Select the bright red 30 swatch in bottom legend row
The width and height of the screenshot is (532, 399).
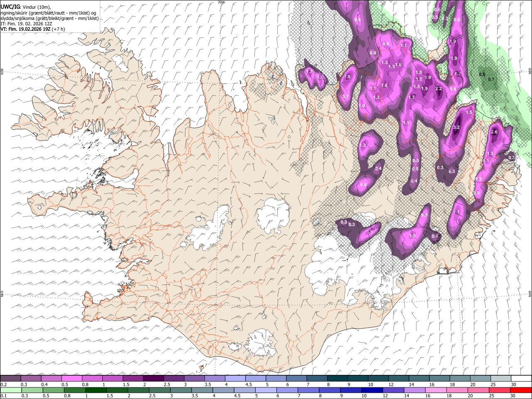click(x=520, y=390)
